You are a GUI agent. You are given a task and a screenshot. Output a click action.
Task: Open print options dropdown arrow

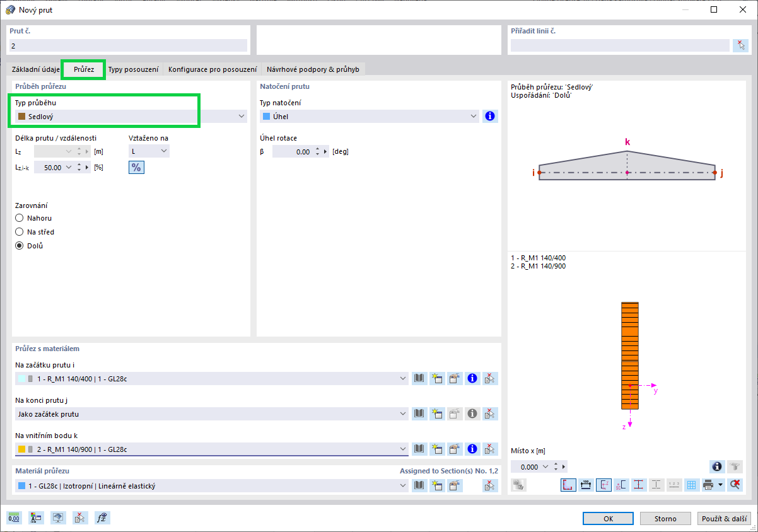720,485
